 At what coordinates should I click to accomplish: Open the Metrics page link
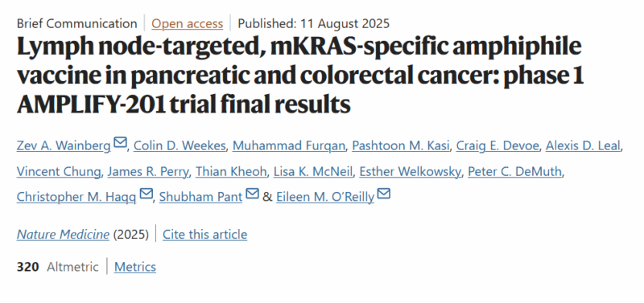[x=135, y=267]
